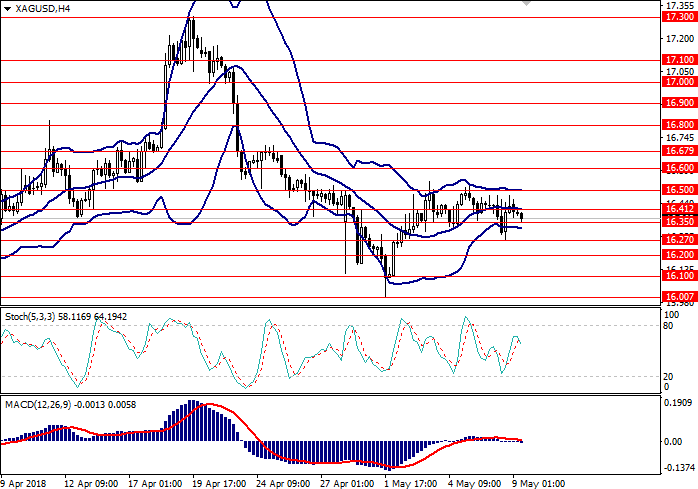Click the current price label 16.412
This screenshot has height=489, width=698.
pyautogui.click(x=679, y=209)
